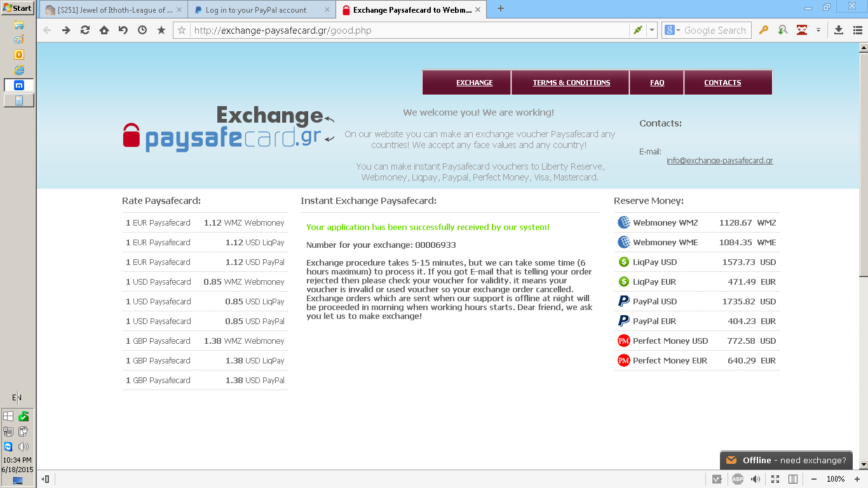Screen dimensions: 868x488
Task: Click the undo closed tab icon
Action: 123,30
